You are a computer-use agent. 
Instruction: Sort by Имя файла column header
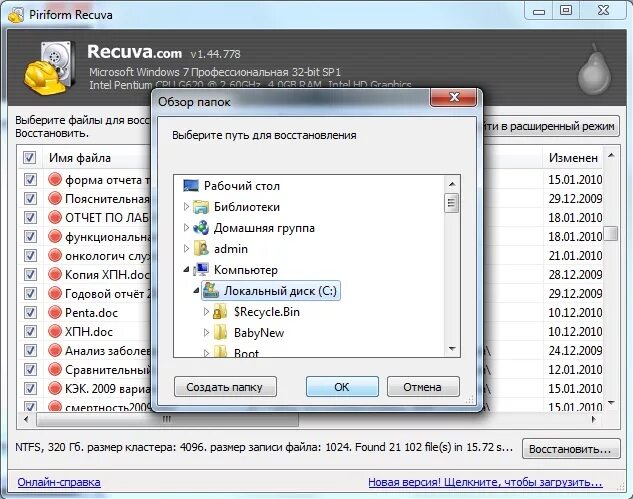[x=80, y=157]
